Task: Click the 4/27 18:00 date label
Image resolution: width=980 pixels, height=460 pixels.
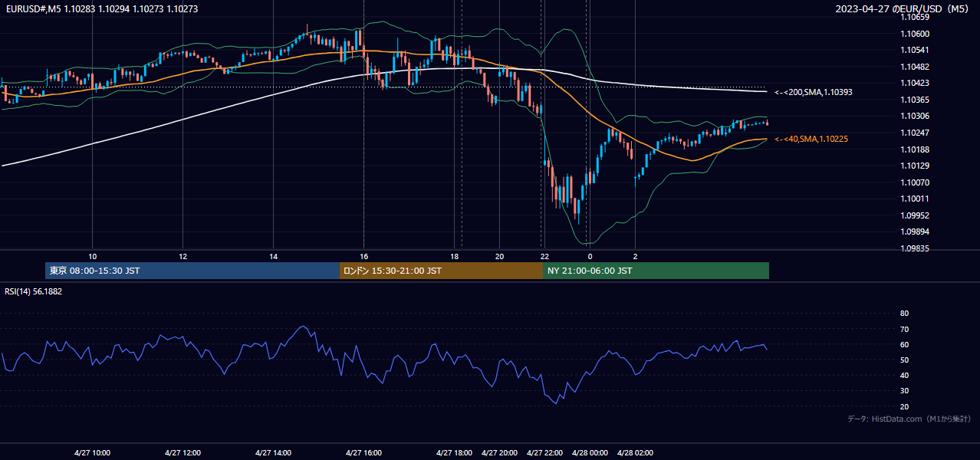Action: click(454, 452)
